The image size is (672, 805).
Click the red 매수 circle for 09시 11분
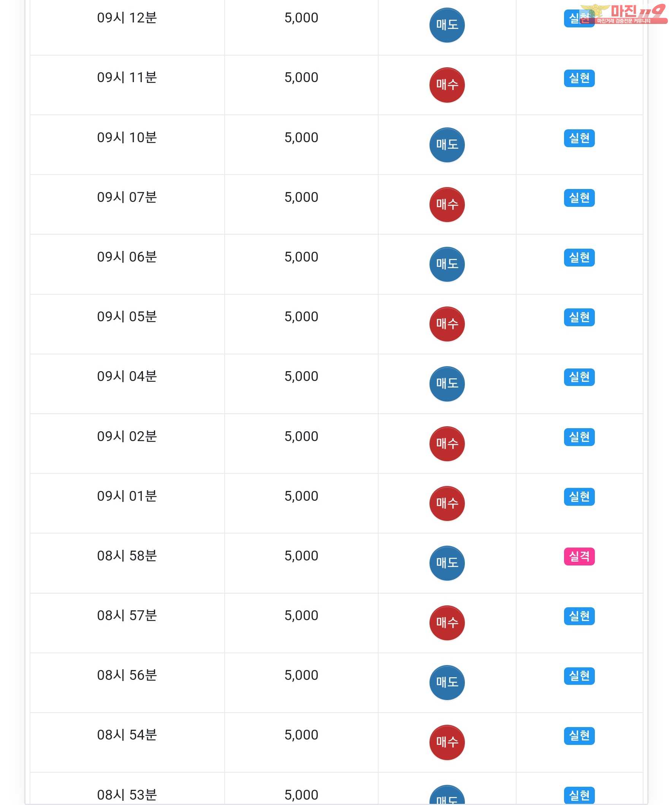pyautogui.click(x=447, y=85)
